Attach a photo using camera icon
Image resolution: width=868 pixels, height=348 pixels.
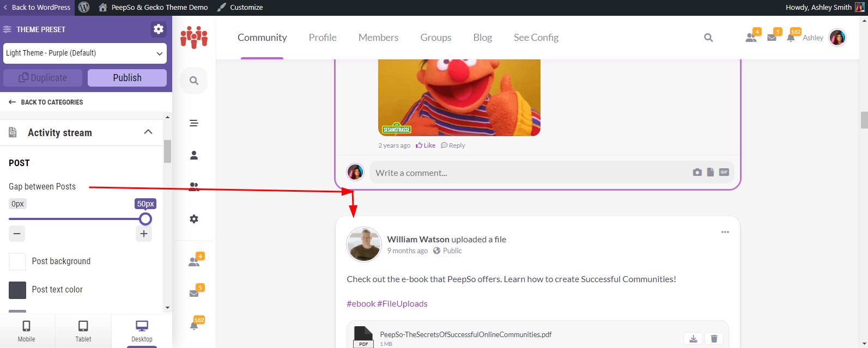pos(697,172)
